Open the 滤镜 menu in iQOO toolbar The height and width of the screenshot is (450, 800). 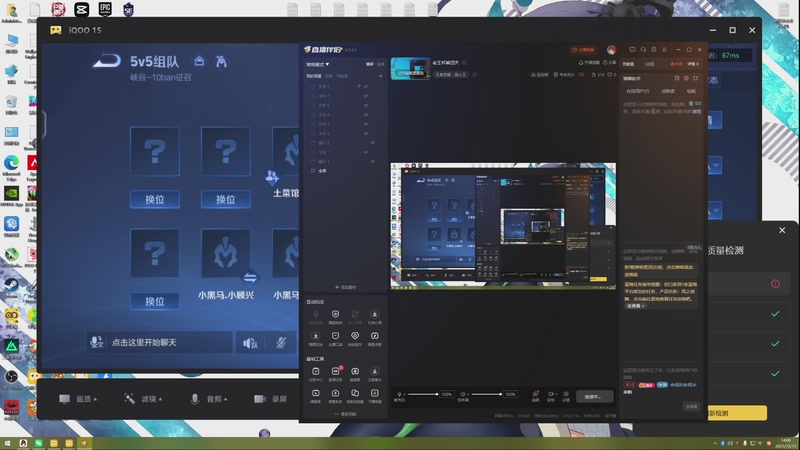coord(143,399)
